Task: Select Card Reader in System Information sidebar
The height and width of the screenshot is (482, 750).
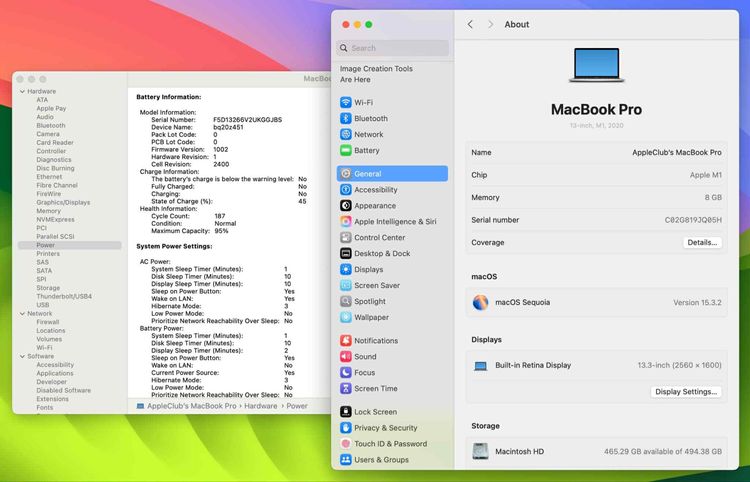Action: pyautogui.click(x=55, y=142)
